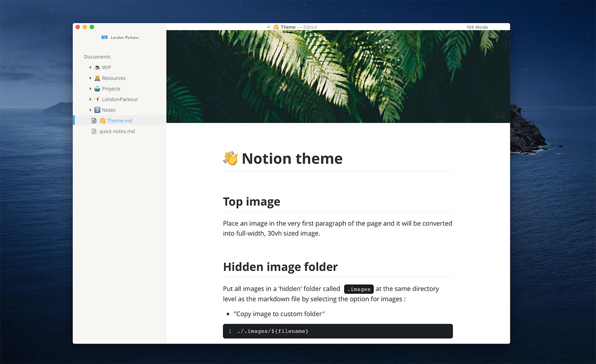Viewport: 596px width, 364px height.
Task: Click the '3' badge icon next to Notes
Action: coord(97,110)
